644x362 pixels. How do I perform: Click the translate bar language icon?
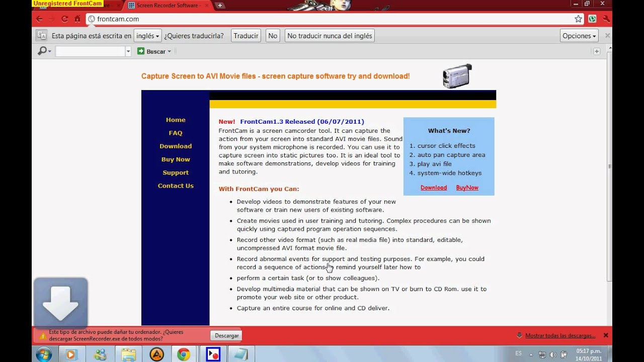click(x=42, y=36)
